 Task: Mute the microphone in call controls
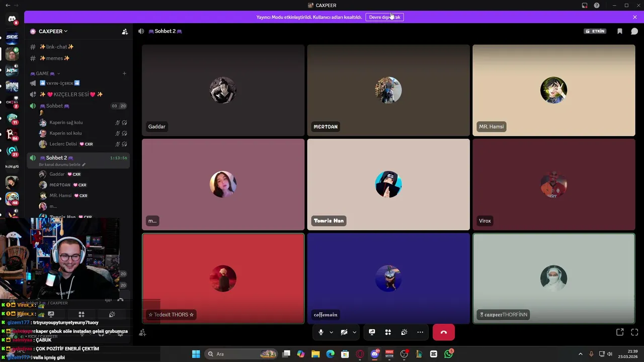coord(320,332)
